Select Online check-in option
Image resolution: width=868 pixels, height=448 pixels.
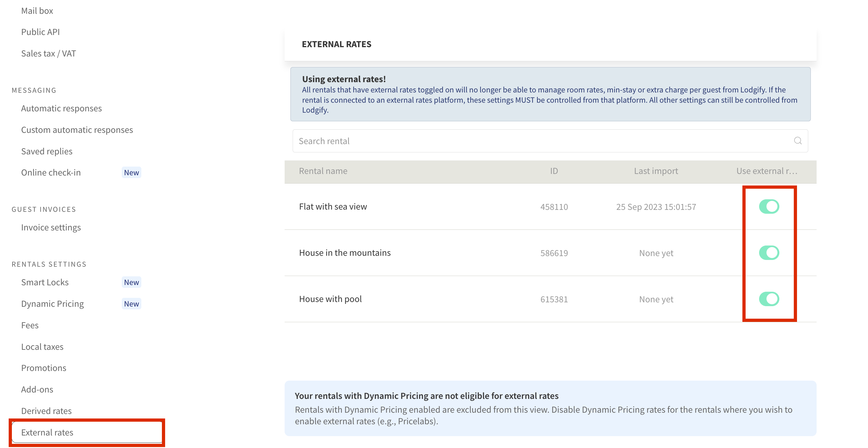[x=51, y=172]
